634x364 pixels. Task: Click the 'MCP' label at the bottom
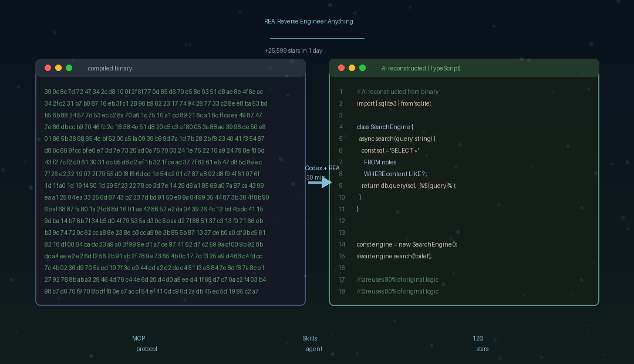(139, 339)
